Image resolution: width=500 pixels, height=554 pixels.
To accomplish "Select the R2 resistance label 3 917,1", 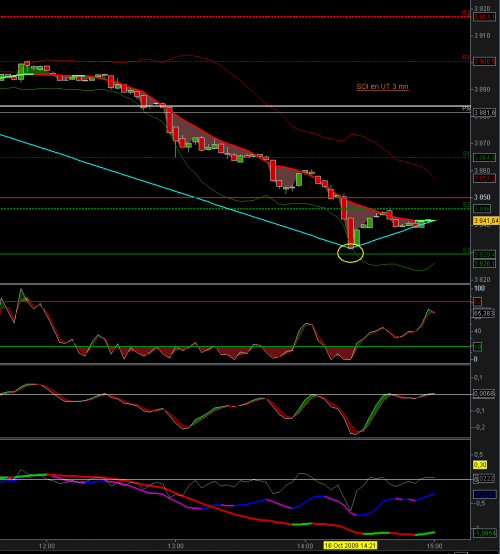I will 484,17.
